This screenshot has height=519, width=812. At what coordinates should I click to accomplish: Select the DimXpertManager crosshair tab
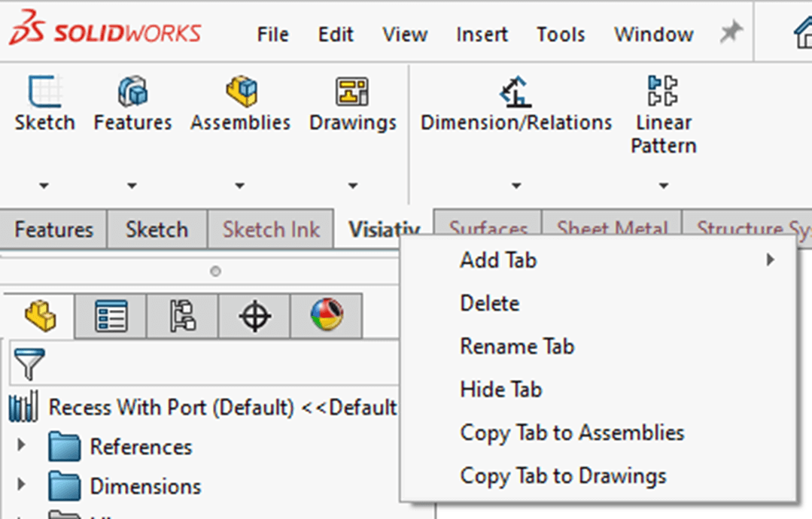point(254,316)
